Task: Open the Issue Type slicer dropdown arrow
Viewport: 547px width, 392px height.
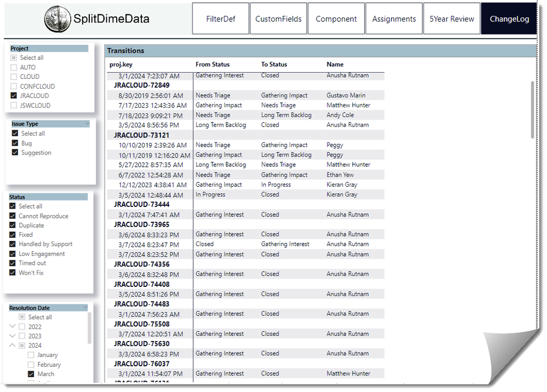Action: pos(87,124)
